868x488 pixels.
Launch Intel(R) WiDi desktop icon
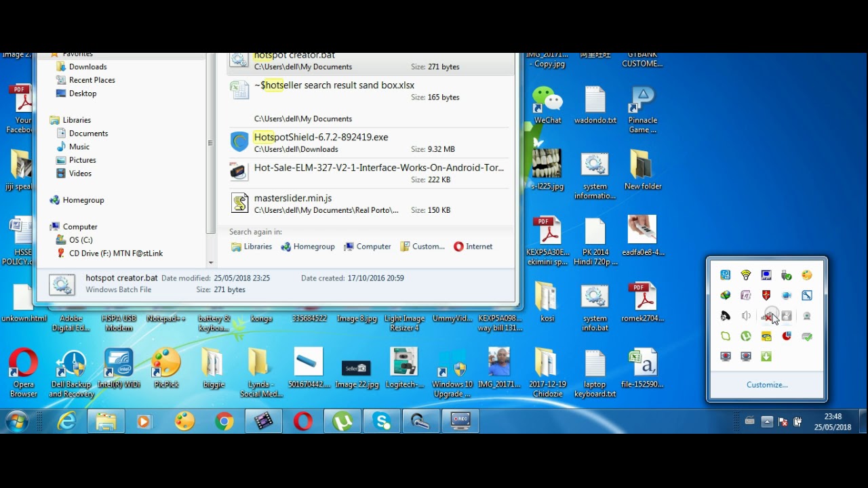click(119, 369)
